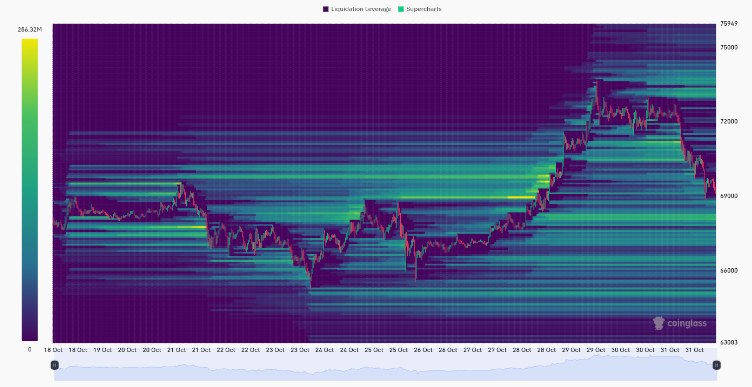Image resolution: width=752 pixels, height=387 pixels.
Task: Click the 75949 price axis label
Action: (x=728, y=23)
